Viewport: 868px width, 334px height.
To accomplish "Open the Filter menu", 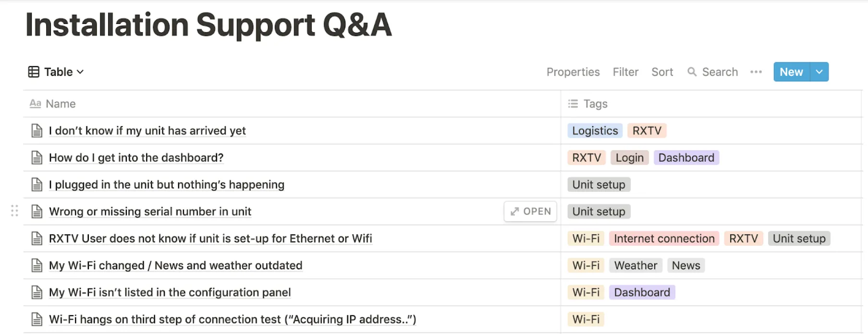I will [x=625, y=72].
